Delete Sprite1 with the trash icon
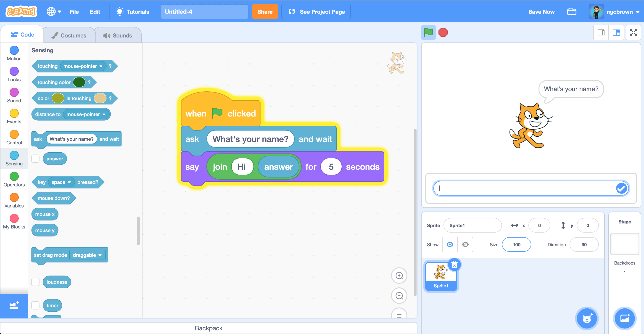644x334 pixels. (454, 265)
